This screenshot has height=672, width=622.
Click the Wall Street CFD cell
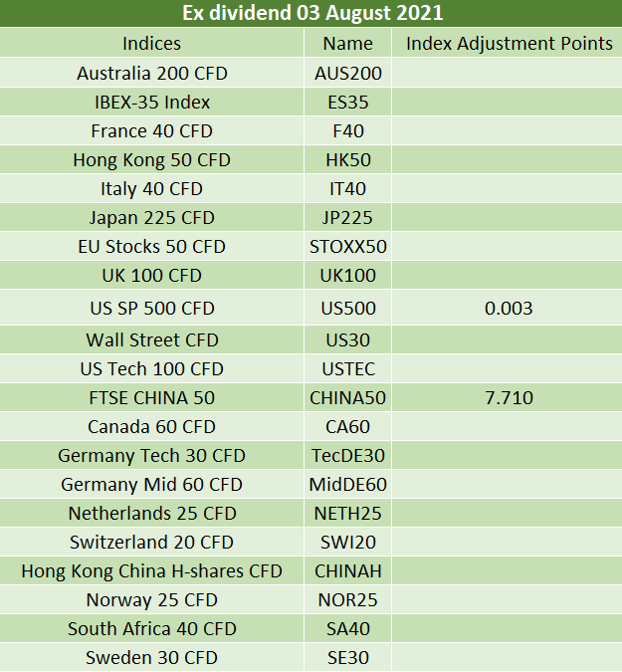coord(151,339)
